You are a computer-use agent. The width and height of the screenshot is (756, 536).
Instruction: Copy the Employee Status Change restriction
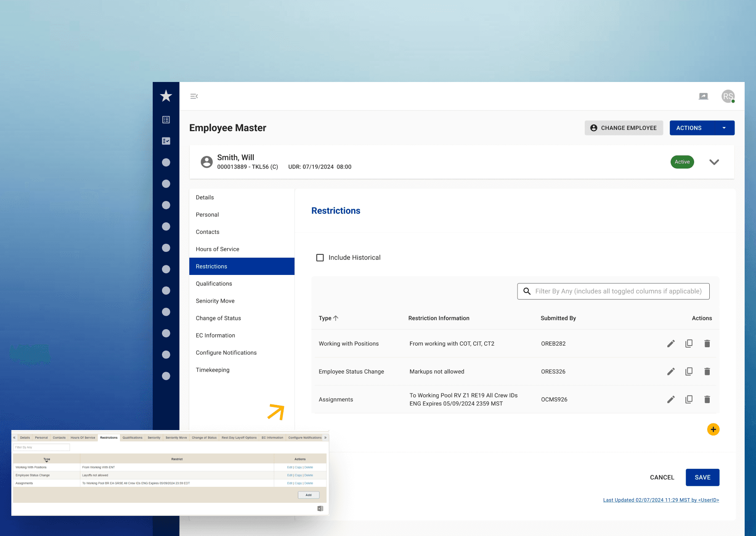click(689, 372)
